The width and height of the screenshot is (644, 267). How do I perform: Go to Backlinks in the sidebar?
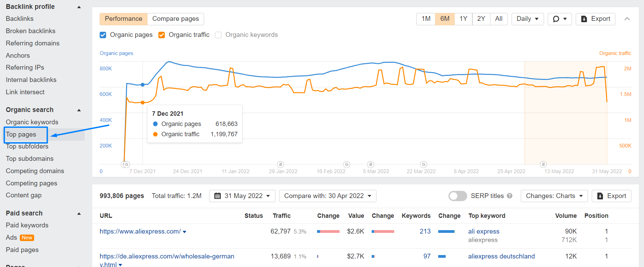pos(20,19)
